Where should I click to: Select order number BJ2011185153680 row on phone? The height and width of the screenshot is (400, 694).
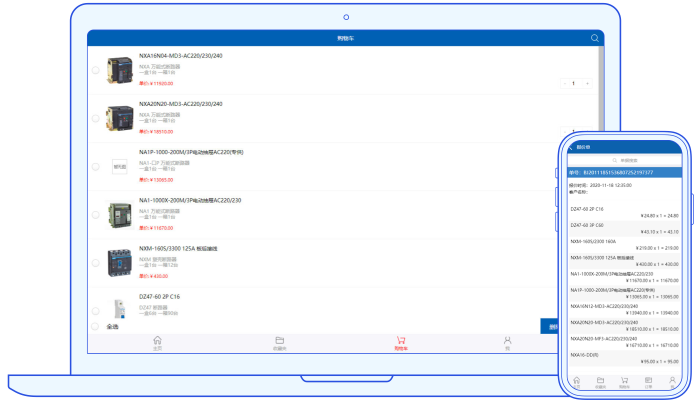click(x=624, y=173)
